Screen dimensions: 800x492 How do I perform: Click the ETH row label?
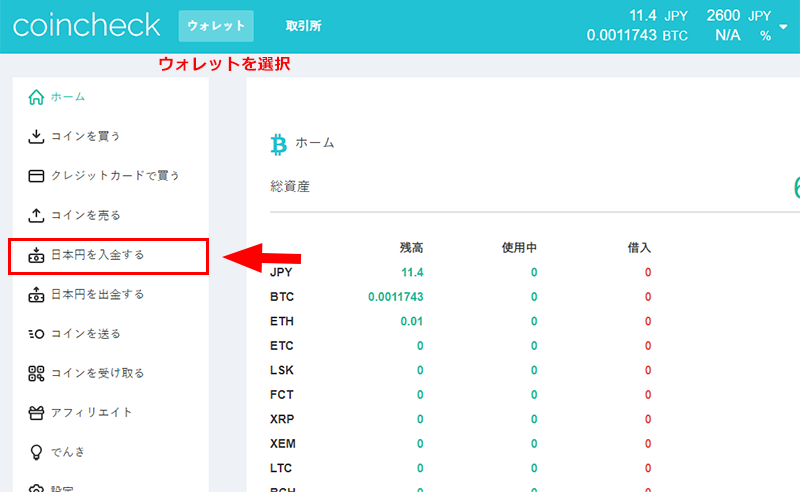pyautogui.click(x=282, y=322)
